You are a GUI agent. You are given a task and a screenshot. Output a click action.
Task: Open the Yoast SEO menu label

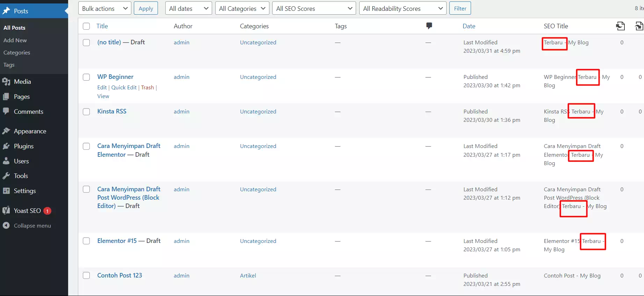tap(27, 210)
